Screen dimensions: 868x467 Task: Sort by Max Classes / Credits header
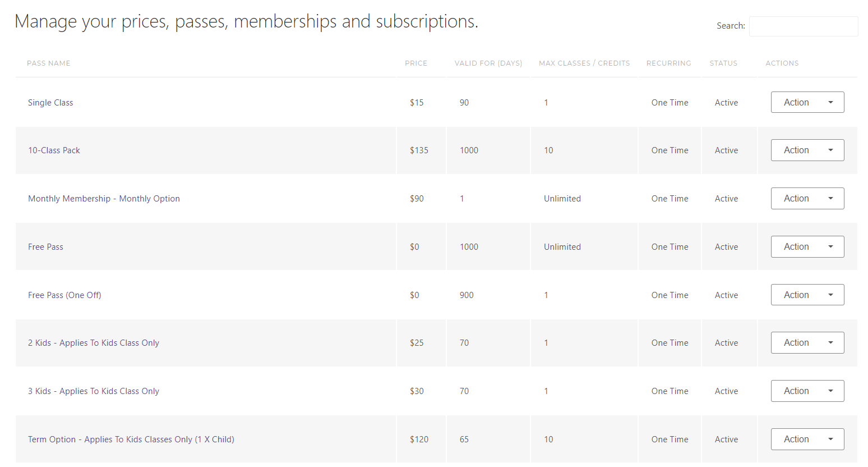584,63
